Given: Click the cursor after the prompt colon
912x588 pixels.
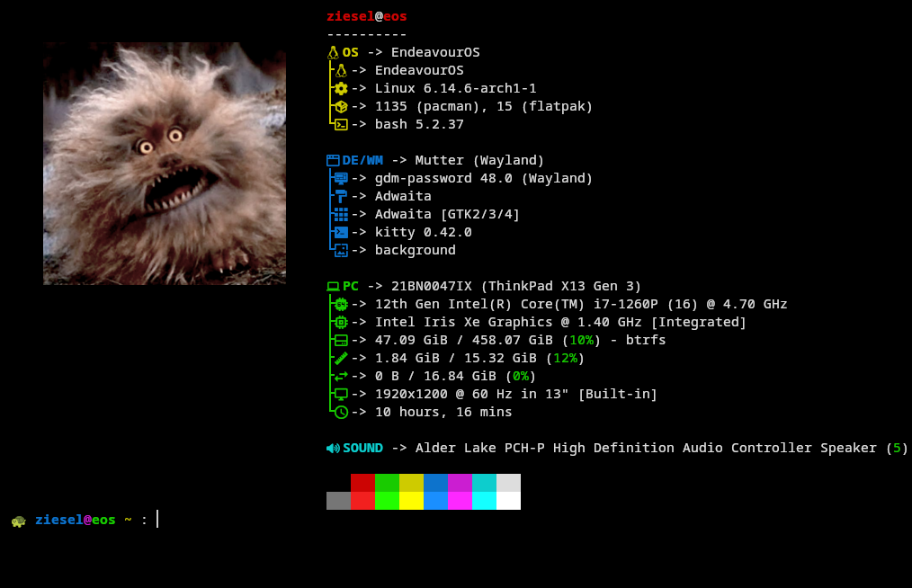Looking at the screenshot, I should 157,519.
